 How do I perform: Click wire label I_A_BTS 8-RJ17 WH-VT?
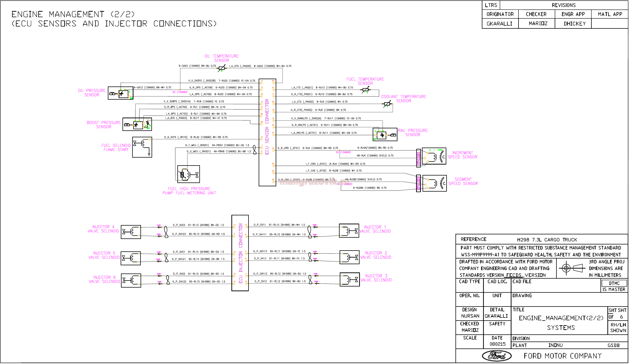(196, 118)
